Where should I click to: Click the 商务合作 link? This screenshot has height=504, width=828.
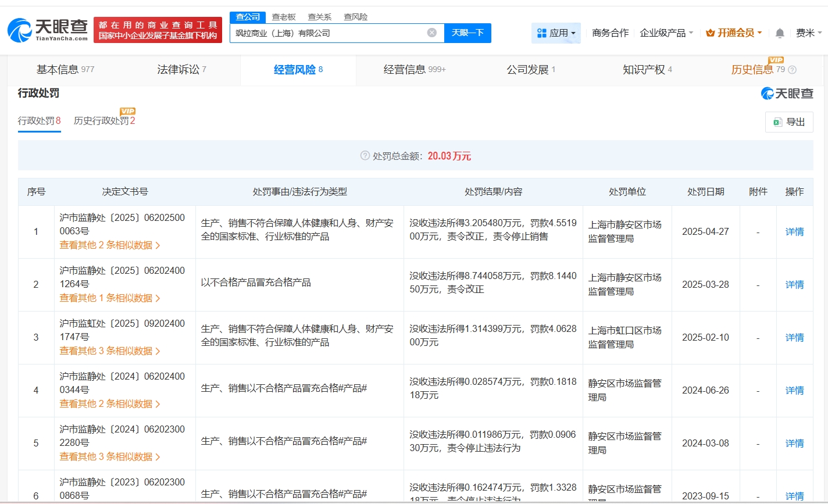pos(610,33)
